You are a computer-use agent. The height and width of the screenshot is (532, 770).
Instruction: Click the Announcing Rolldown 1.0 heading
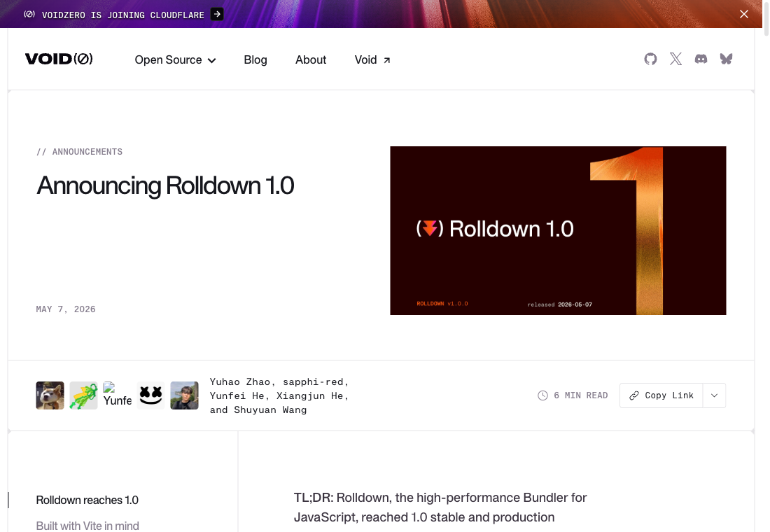(x=165, y=185)
